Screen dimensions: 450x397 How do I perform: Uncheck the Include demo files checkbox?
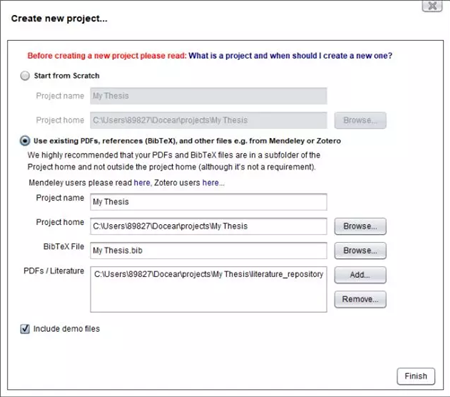point(25,329)
